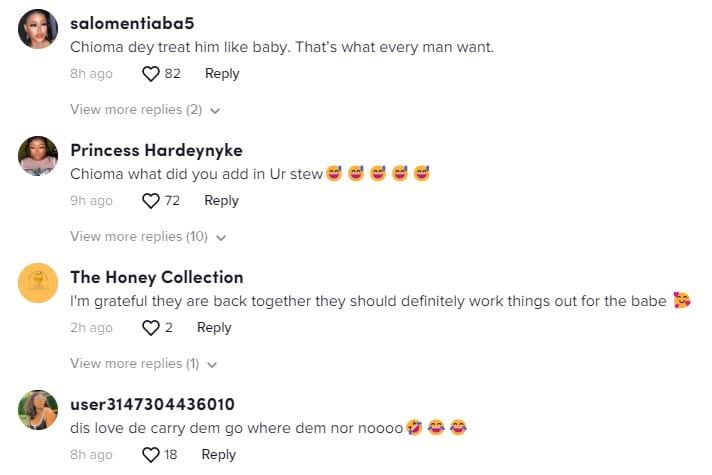712x475 pixels.
Task: Open salomentiaba5's profile picture
Action: [x=38, y=30]
